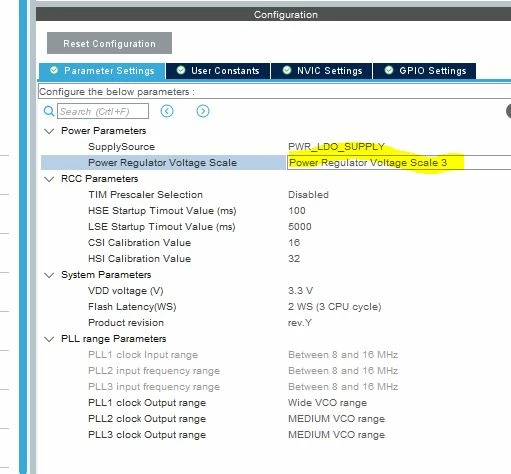Select HSE Startup Timout Value label
The image size is (511, 474).
coord(162,211)
